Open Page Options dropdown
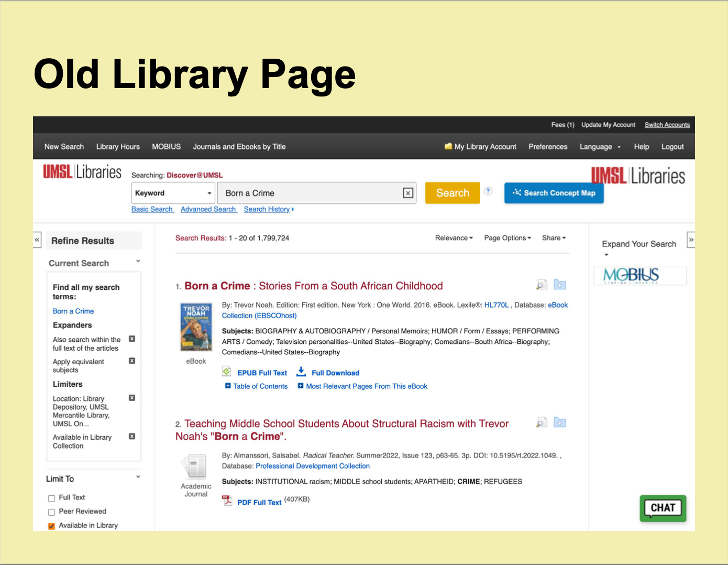The image size is (728, 565). coord(508,238)
